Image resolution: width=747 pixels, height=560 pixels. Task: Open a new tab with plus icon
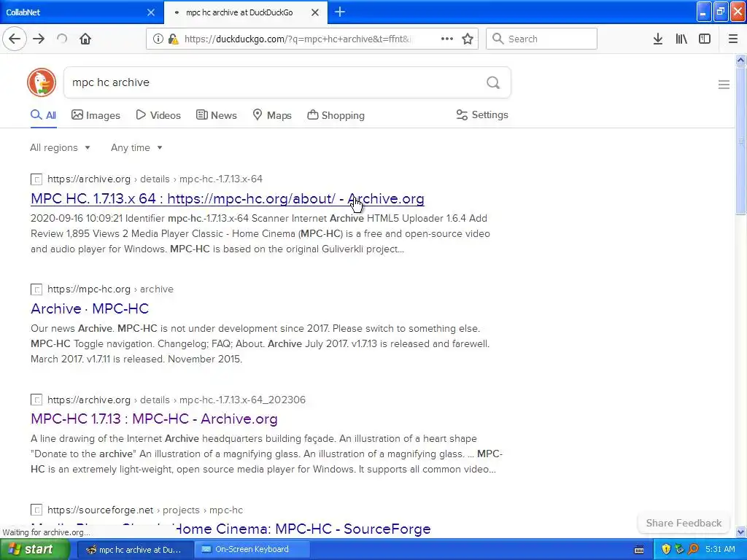(x=340, y=12)
